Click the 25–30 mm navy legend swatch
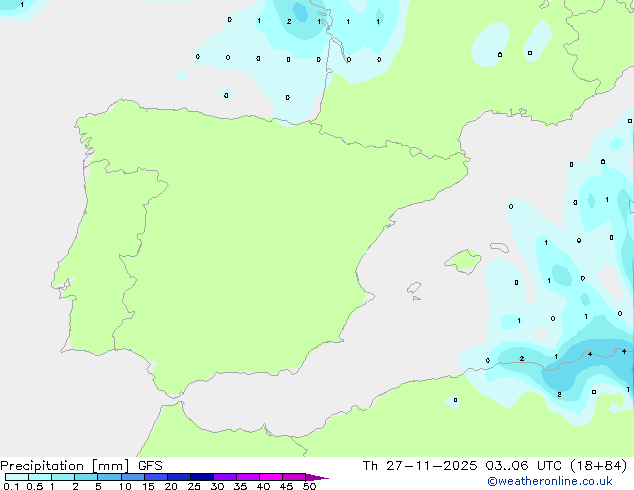The image size is (634, 490). (202, 477)
